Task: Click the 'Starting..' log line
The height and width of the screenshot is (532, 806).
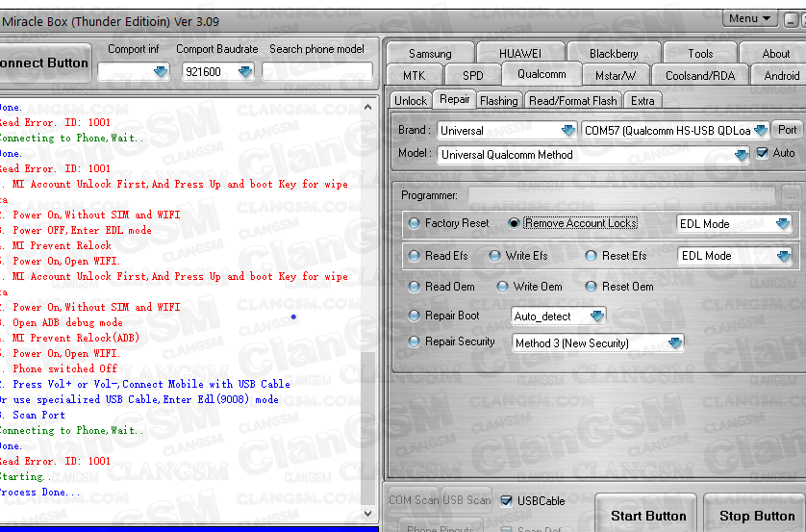Action: click(26, 476)
